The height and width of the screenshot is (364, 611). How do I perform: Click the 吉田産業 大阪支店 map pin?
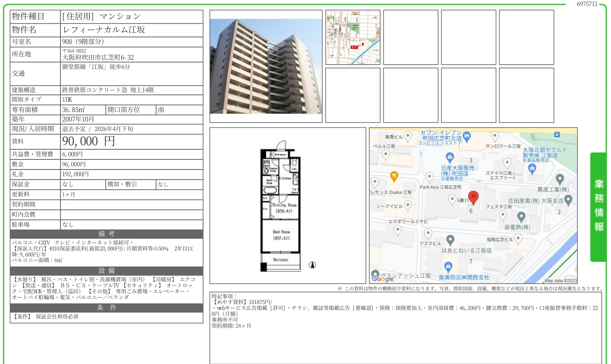568,200
